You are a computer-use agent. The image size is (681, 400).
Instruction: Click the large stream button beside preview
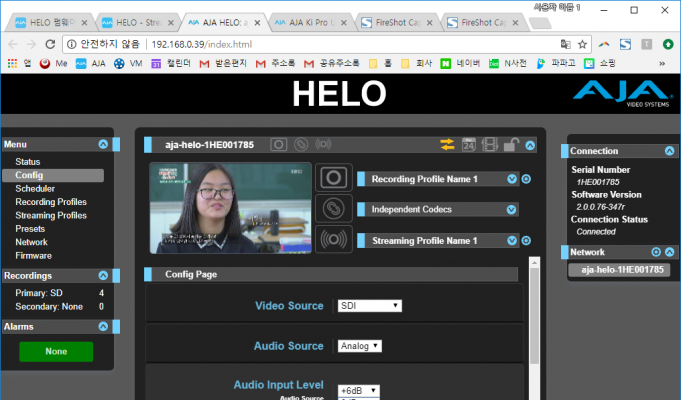(x=334, y=239)
